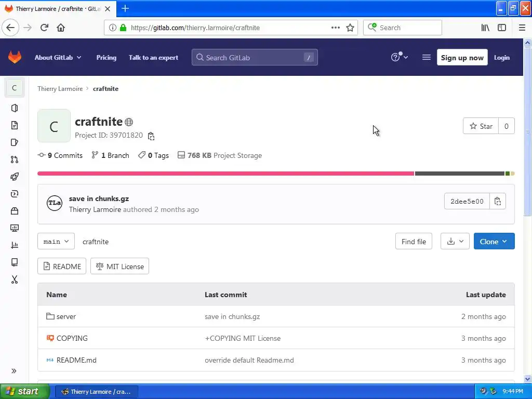Open the 1 Branch link

110,155
